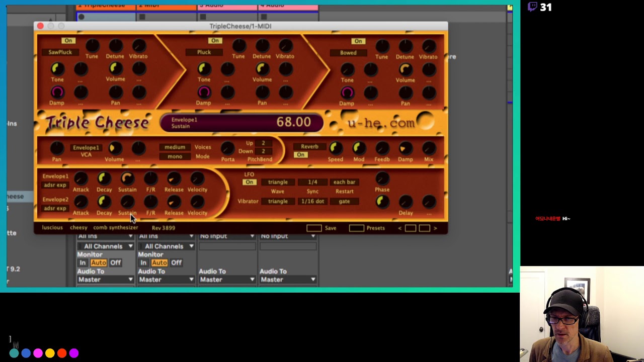Adjust the reverb Feedb knob

tap(382, 148)
